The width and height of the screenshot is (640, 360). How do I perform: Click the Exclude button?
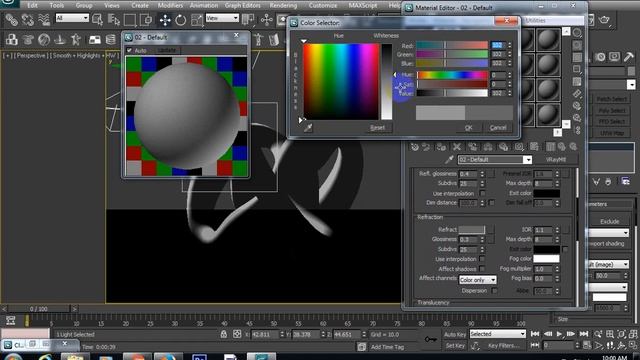click(609, 221)
